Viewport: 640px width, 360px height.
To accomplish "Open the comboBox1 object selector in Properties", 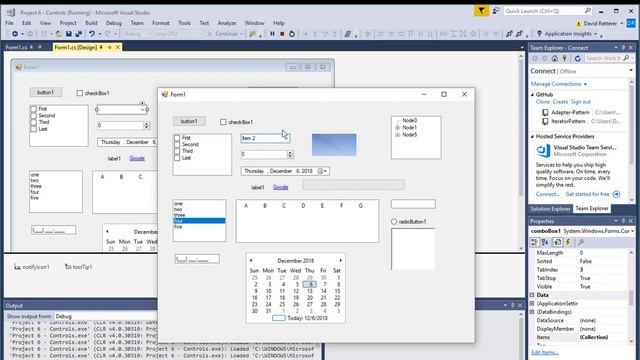I will click(632, 231).
